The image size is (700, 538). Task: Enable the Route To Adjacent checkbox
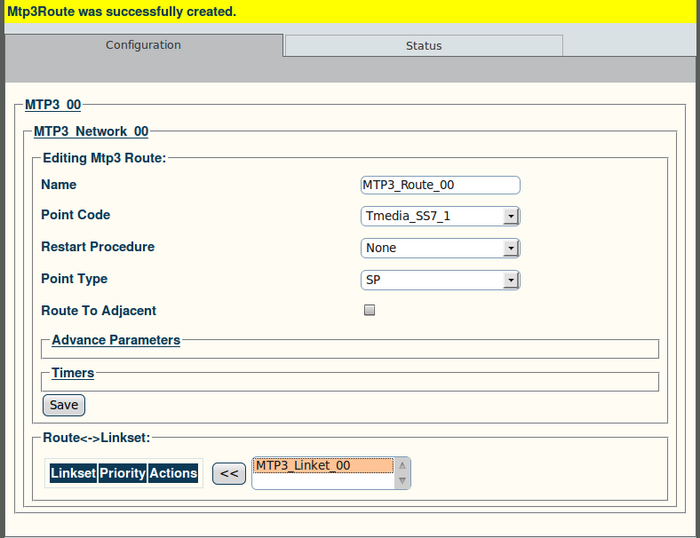point(369,310)
